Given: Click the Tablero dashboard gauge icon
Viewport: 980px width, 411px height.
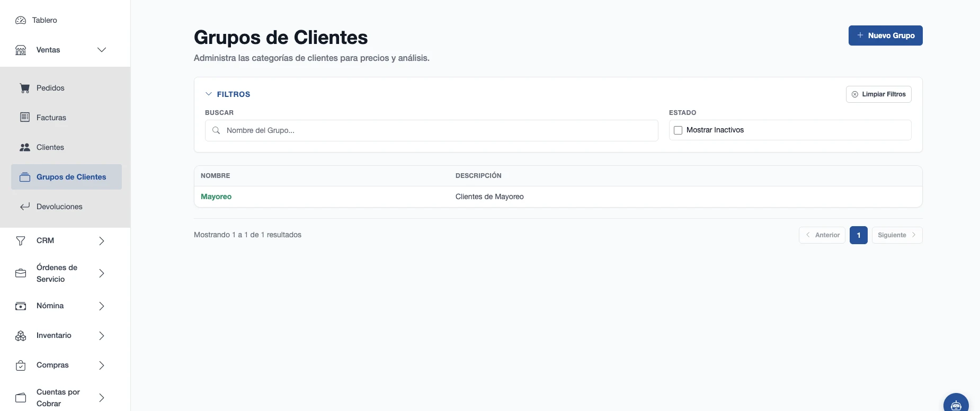Looking at the screenshot, I should pos(21,20).
